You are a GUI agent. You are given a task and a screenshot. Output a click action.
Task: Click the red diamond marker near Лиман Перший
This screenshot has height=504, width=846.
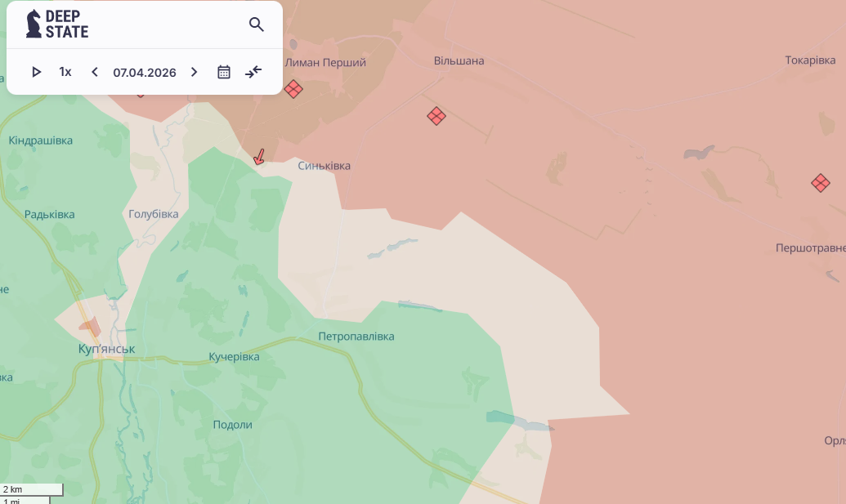point(293,89)
